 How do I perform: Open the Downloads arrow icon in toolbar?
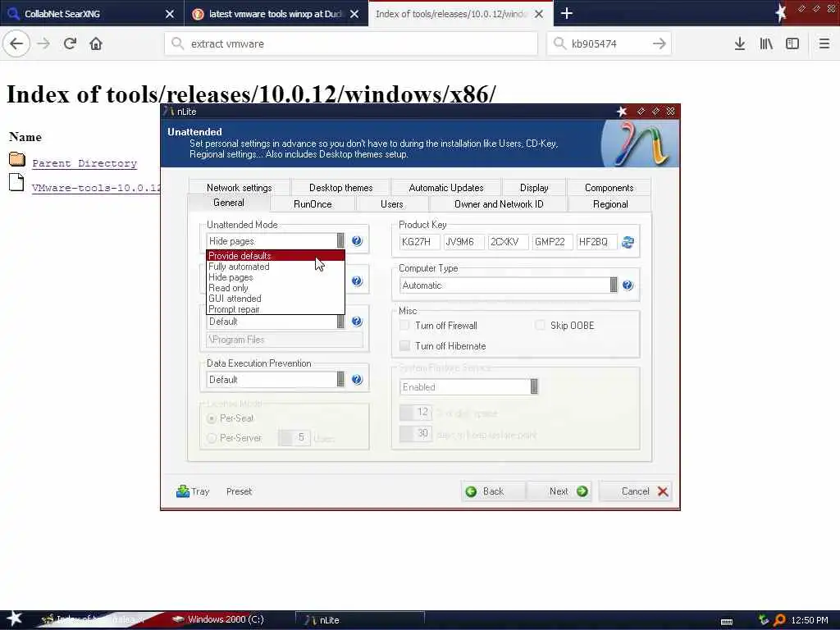(740, 43)
